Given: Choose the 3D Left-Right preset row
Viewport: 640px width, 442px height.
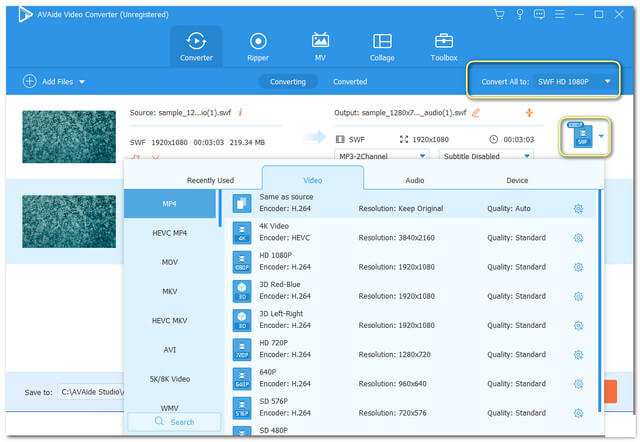Looking at the screenshot, I should (409, 320).
